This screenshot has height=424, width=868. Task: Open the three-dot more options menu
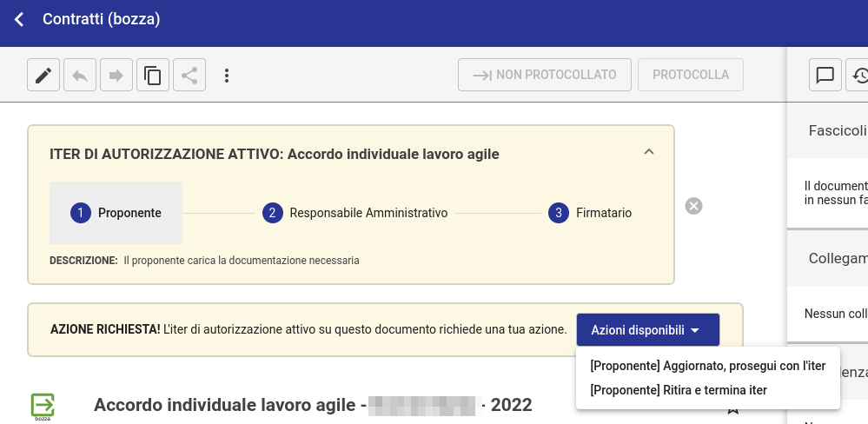227,76
